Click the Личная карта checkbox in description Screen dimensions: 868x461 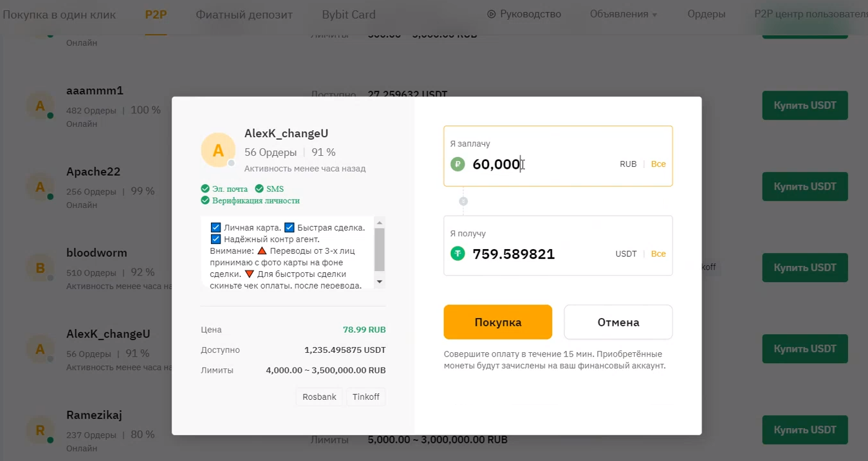(x=216, y=227)
